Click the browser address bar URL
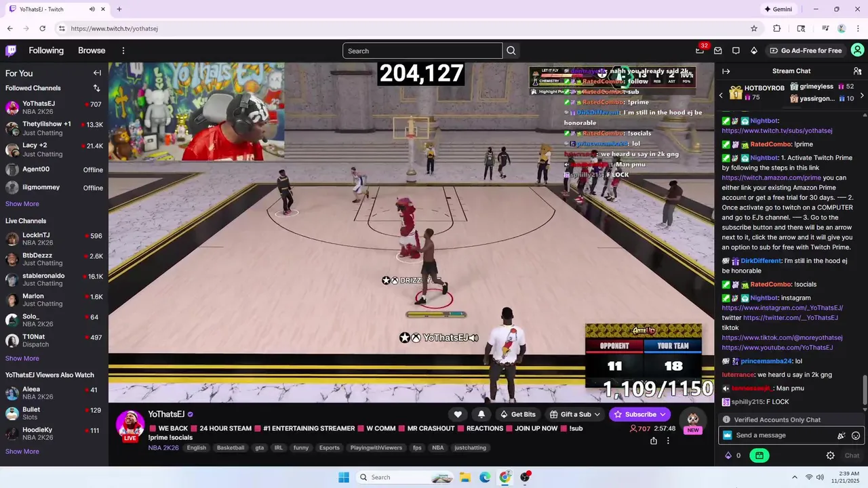868x488 pixels. [x=114, y=28]
